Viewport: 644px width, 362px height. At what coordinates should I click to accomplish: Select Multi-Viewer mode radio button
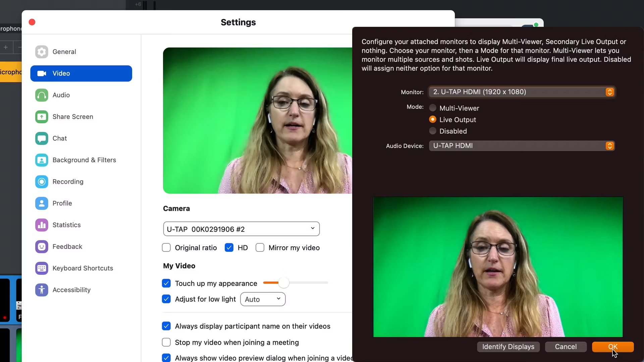pyautogui.click(x=433, y=108)
